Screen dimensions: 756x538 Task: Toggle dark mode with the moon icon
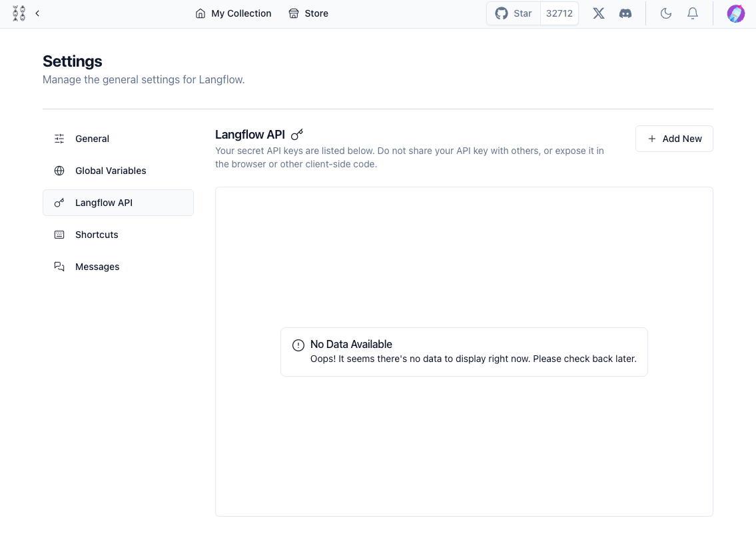click(x=666, y=13)
